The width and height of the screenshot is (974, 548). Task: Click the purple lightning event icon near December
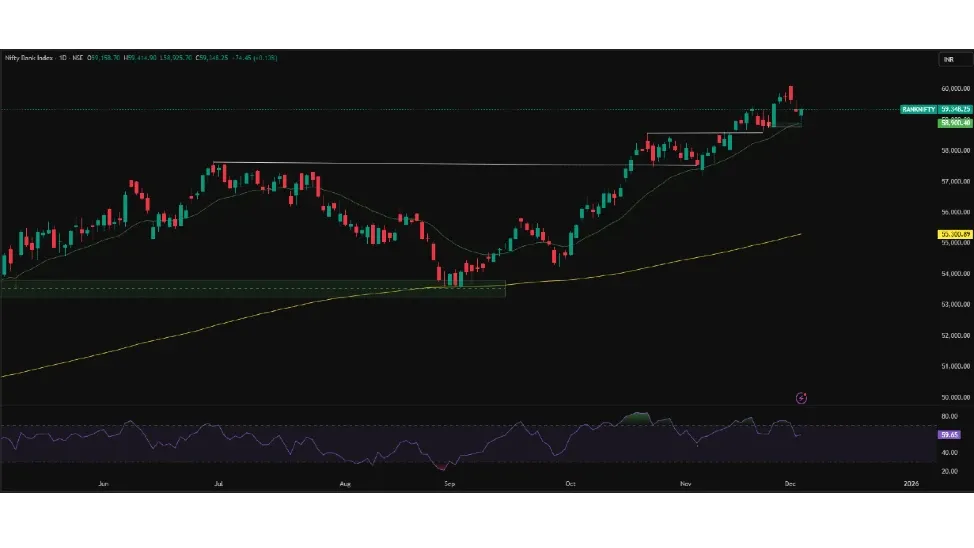tap(801, 398)
